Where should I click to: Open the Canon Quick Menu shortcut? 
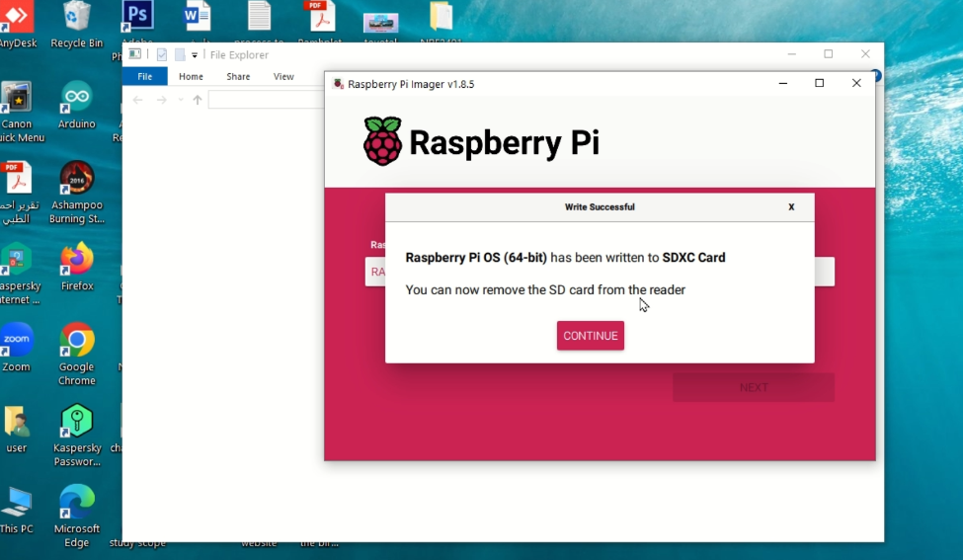[17, 113]
